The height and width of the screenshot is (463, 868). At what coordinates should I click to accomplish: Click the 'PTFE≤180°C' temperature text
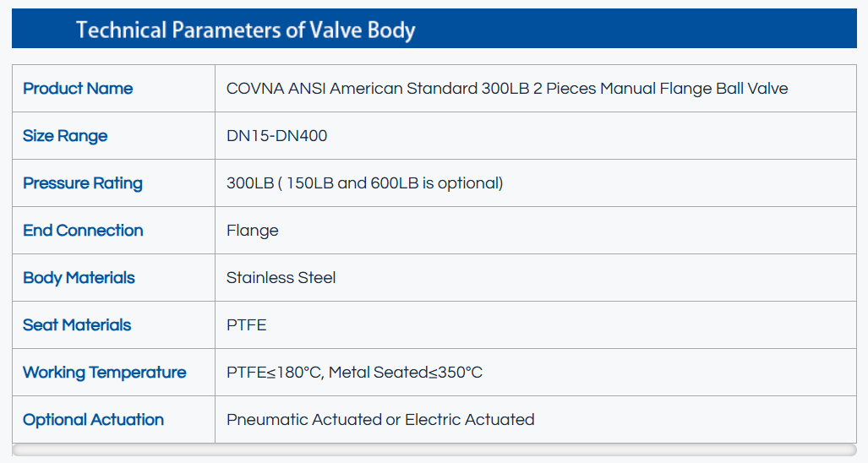point(273,373)
